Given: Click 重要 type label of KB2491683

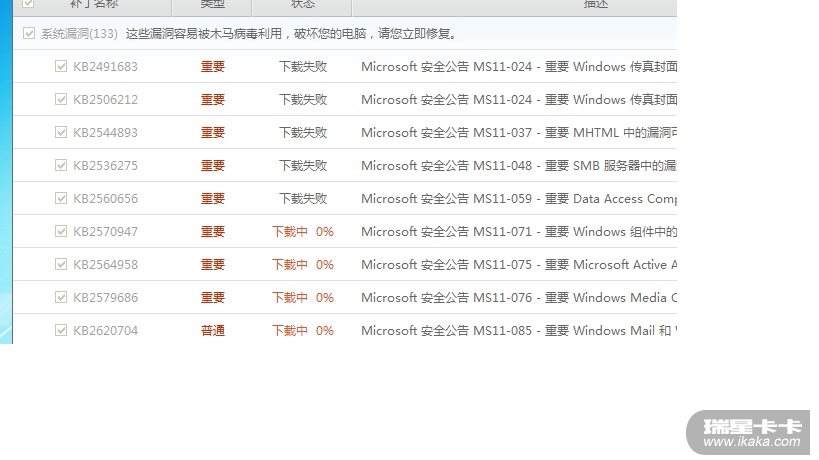Looking at the screenshot, I should (213, 67).
